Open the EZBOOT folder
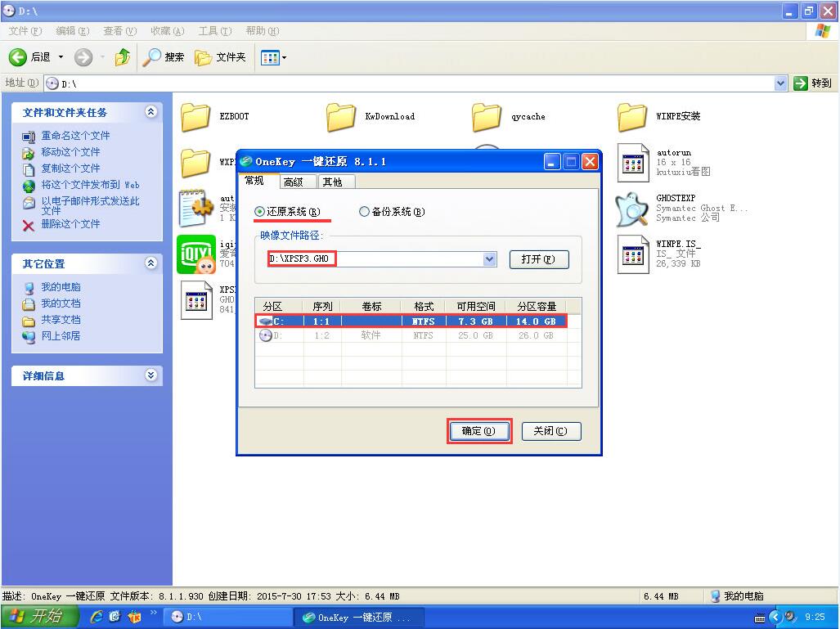This screenshot has width=840, height=629. click(195, 117)
